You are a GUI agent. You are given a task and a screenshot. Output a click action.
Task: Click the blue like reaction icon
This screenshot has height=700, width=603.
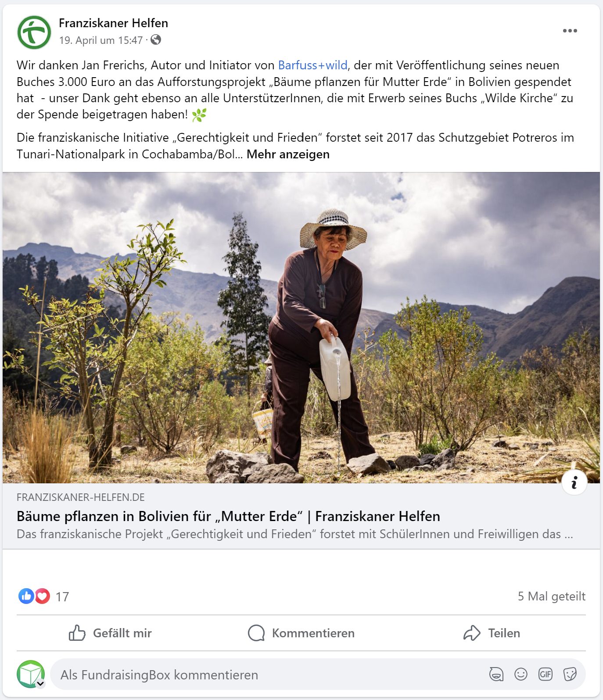click(x=26, y=596)
